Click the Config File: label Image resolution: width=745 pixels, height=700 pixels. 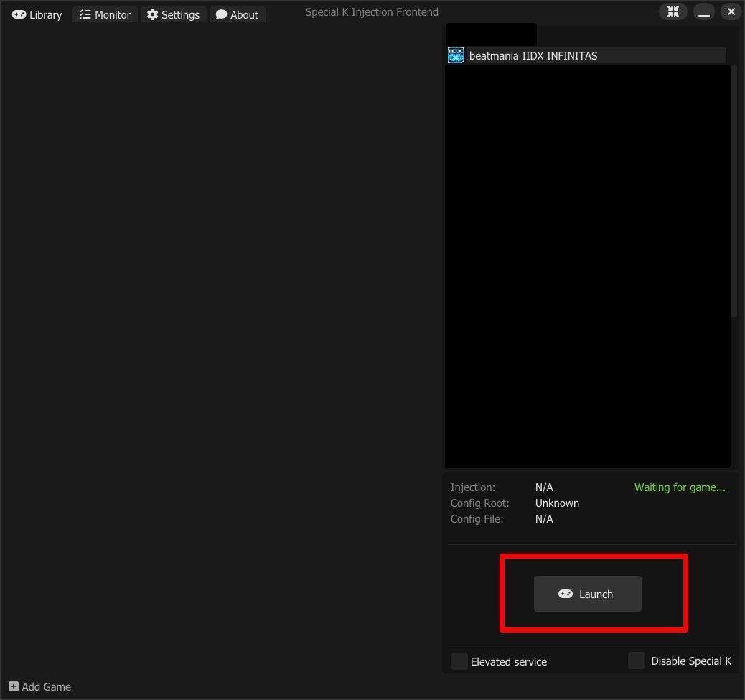coord(477,518)
